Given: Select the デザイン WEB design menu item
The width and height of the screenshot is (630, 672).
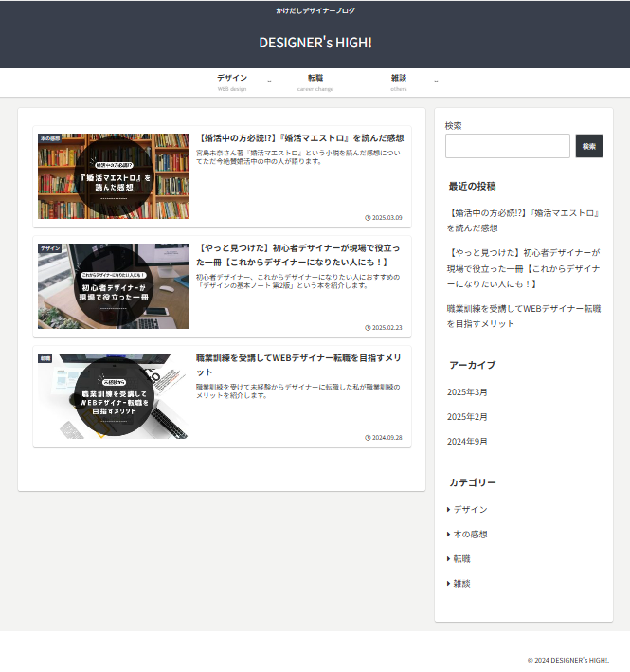Looking at the screenshot, I should point(232,82).
